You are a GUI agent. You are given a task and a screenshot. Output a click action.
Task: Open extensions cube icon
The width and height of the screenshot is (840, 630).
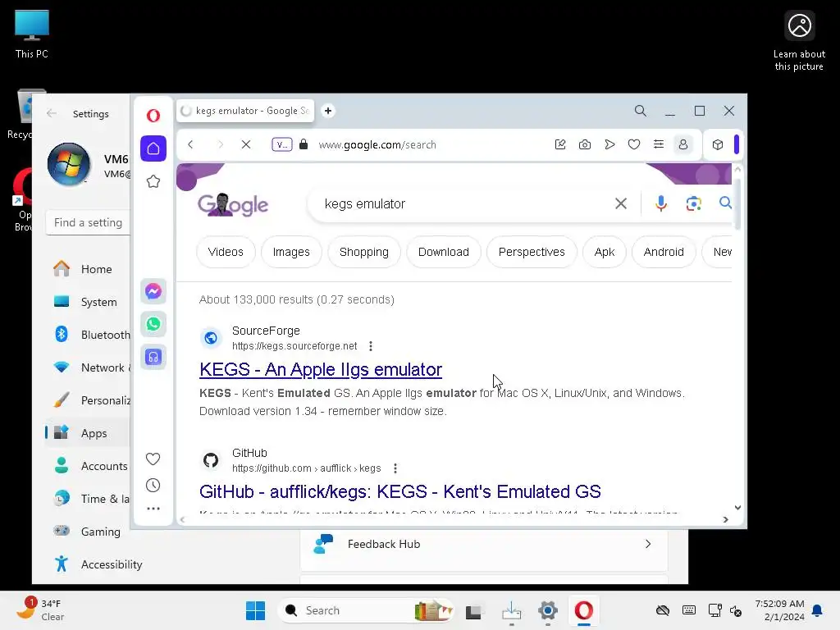[x=718, y=144]
